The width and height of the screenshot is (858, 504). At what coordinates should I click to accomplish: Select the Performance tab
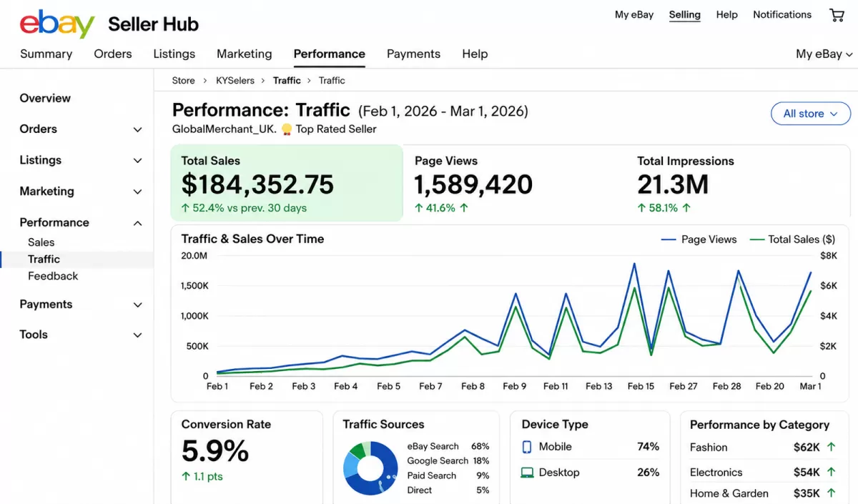(x=330, y=54)
